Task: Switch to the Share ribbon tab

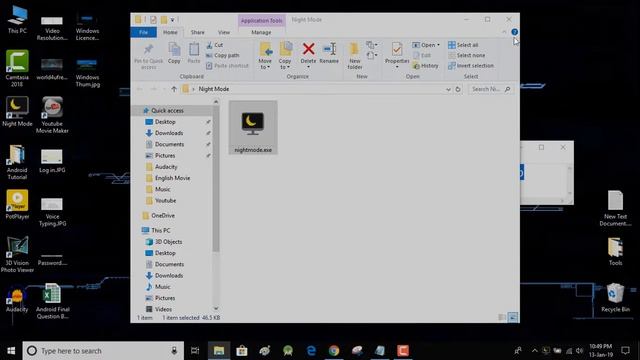Action: click(x=198, y=32)
